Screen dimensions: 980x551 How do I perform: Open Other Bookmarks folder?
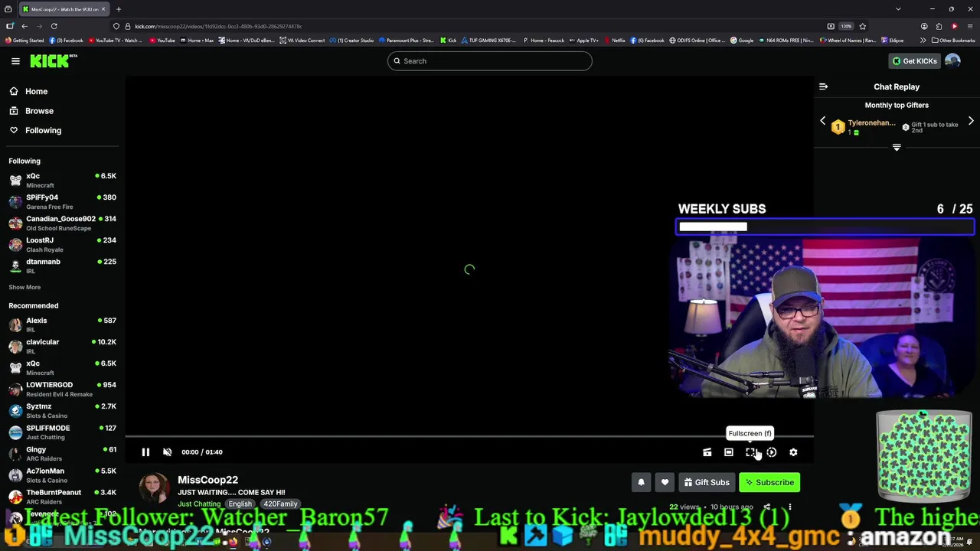tap(953, 41)
